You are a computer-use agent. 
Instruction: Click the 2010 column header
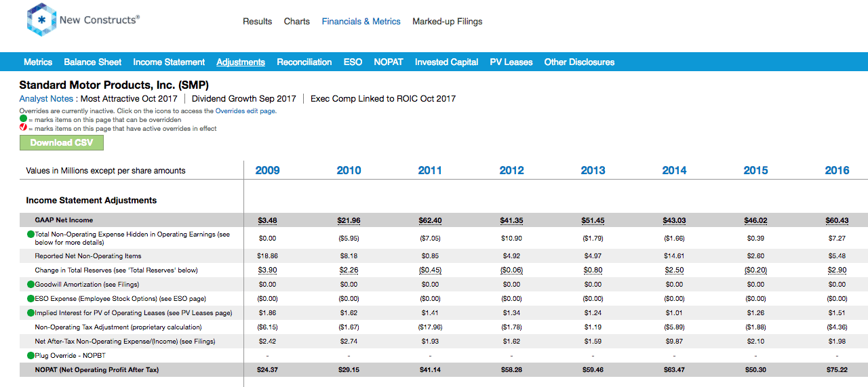[x=349, y=171]
